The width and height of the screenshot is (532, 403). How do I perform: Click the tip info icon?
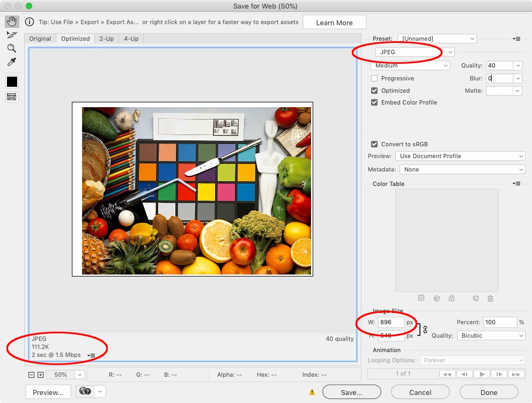29,22
